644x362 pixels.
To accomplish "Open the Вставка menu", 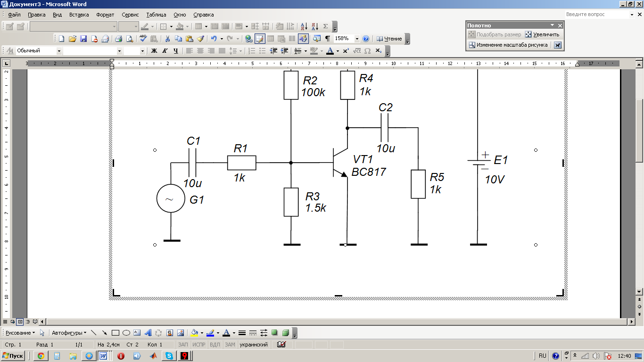I will coord(79,15).
